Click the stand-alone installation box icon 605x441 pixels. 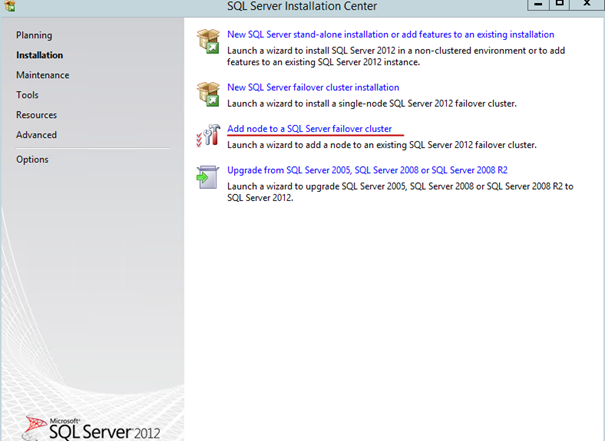pos(208,40)
